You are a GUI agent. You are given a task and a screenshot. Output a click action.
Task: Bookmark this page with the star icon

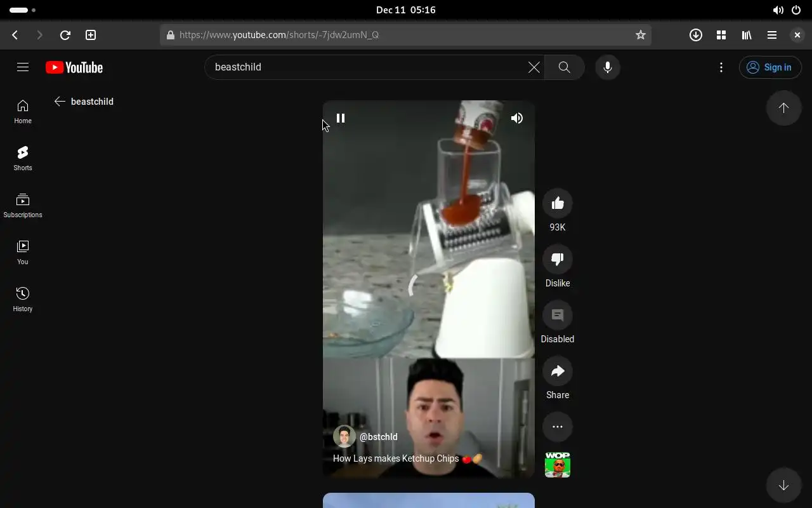point(641,35)
